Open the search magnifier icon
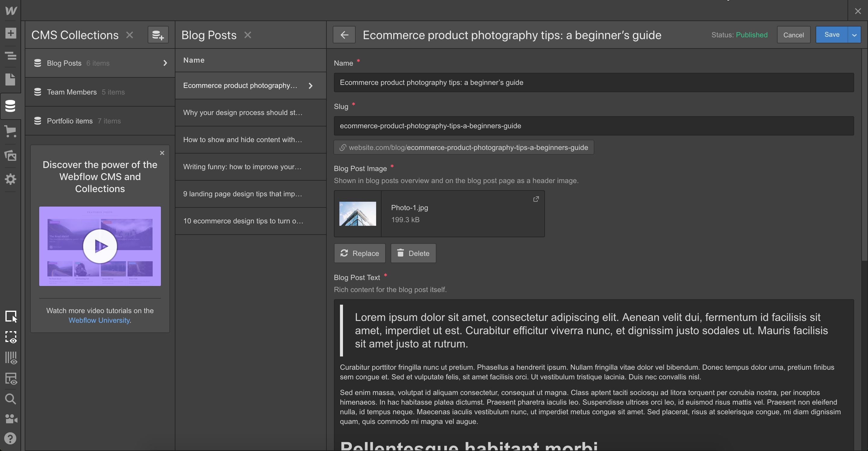 (x=11, y=399)
